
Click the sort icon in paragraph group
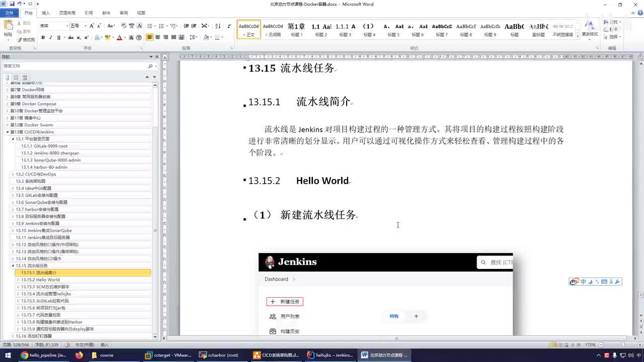point(218,26)
